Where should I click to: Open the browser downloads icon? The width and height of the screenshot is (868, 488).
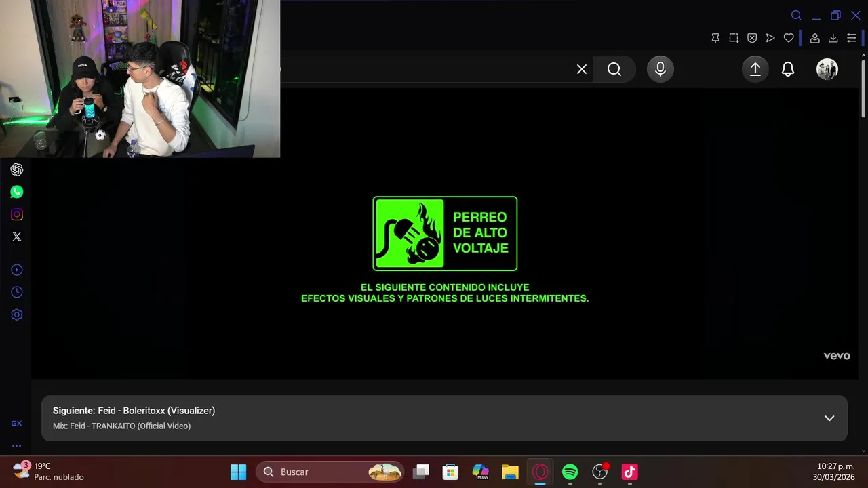[833, 38]
